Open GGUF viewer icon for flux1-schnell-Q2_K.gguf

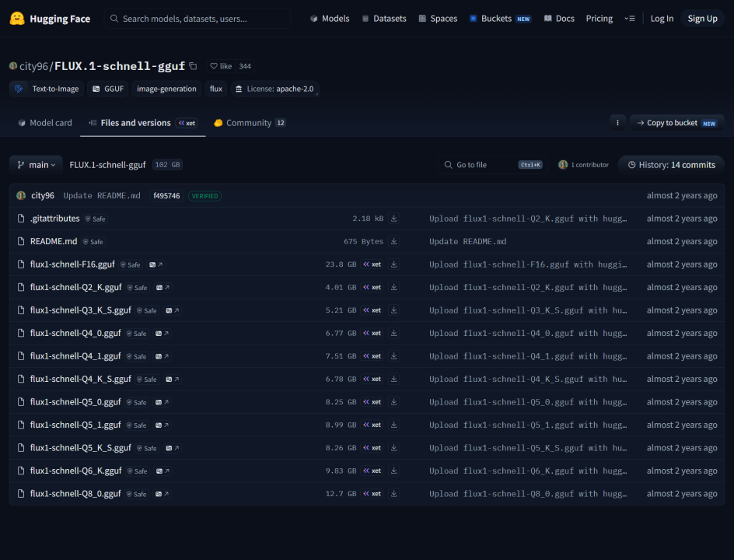(x=163, y=288)
